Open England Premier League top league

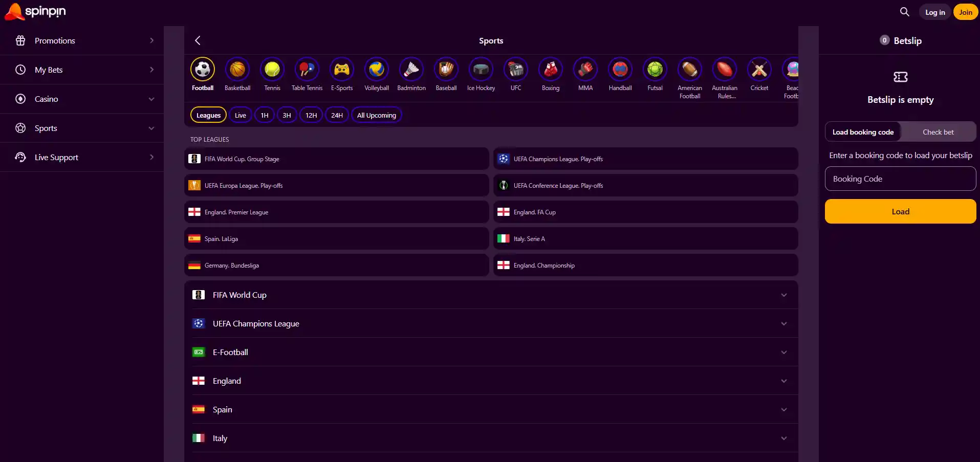click(337, 212)
